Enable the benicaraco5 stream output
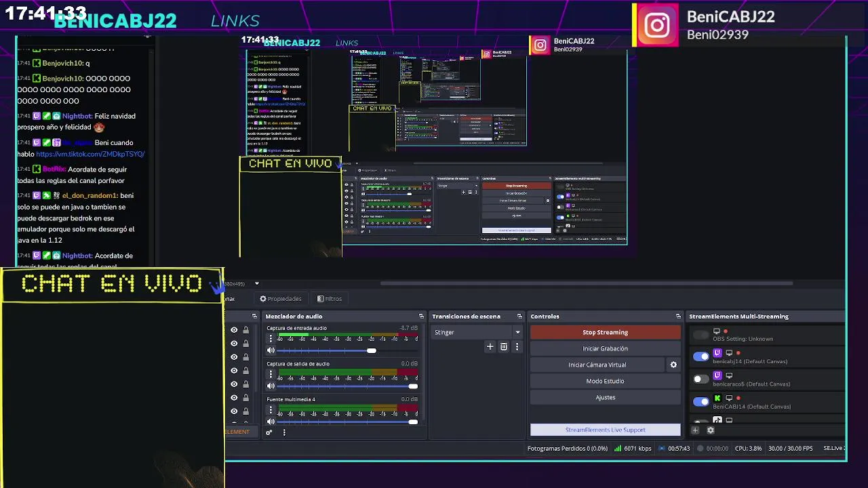The width and height of the screenshot is (868, 488). [701, 379]
